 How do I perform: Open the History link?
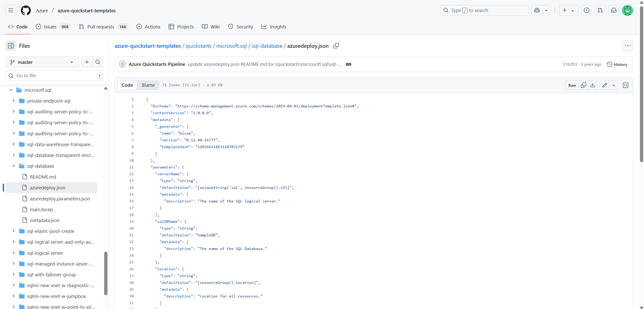[617, 64]
